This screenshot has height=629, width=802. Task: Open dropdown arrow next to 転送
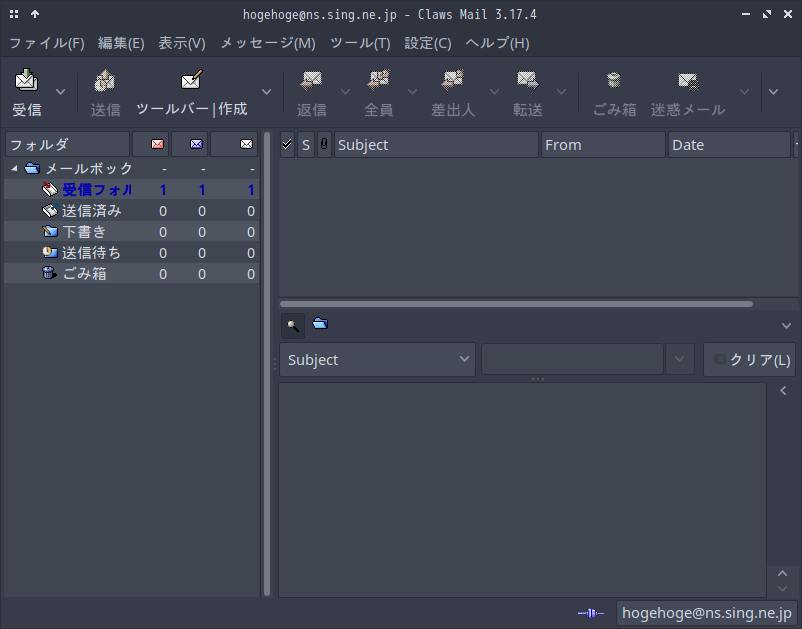pyautogui.click(x=561, y=92)
